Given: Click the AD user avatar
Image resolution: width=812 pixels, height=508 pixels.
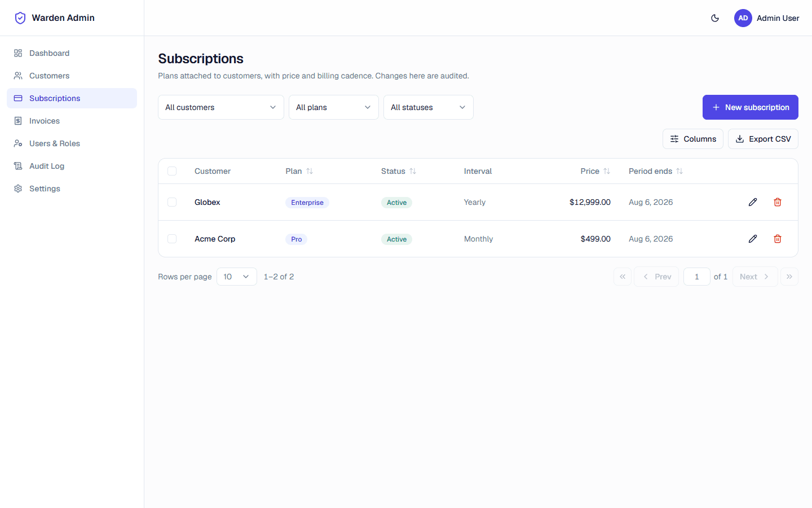Looking at the screenshot, I should click(743, 18).
